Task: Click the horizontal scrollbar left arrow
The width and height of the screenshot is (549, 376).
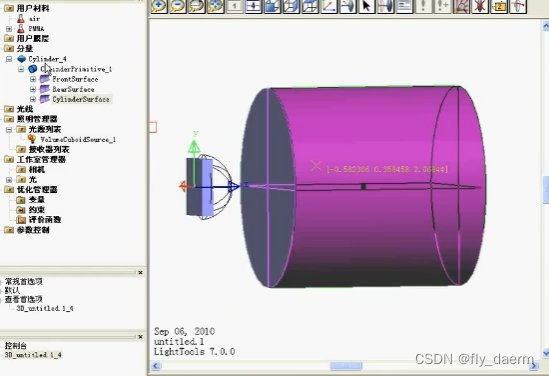Action: [156, 366]
